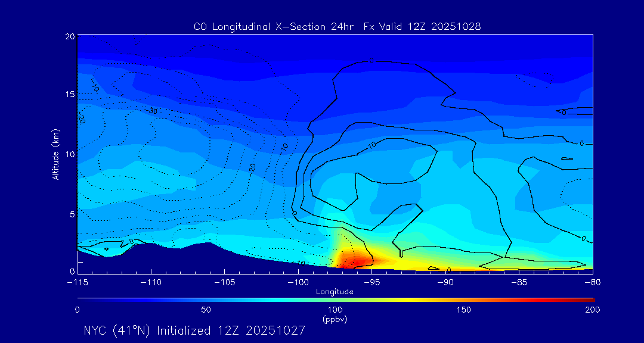Click the 'Altitude (km)' y-axis label
The height and width of the screenshot is (343, 644).
coord(55,154)
